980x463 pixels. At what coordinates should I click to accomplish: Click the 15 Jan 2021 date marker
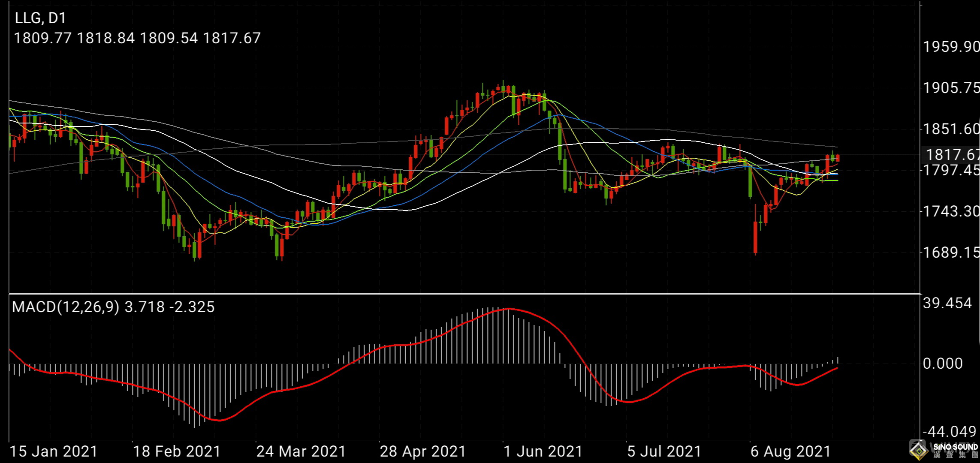click(54, 451)
